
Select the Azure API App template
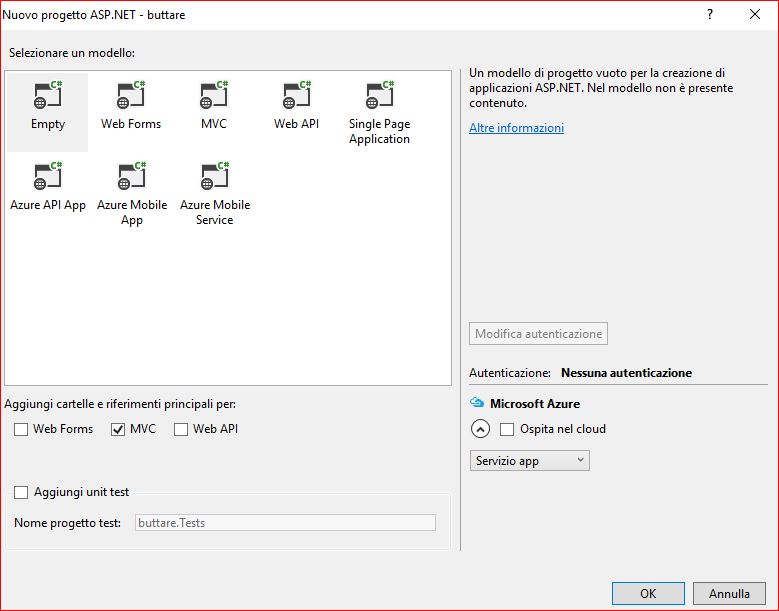pyautogui.click(x=48, y=186)
